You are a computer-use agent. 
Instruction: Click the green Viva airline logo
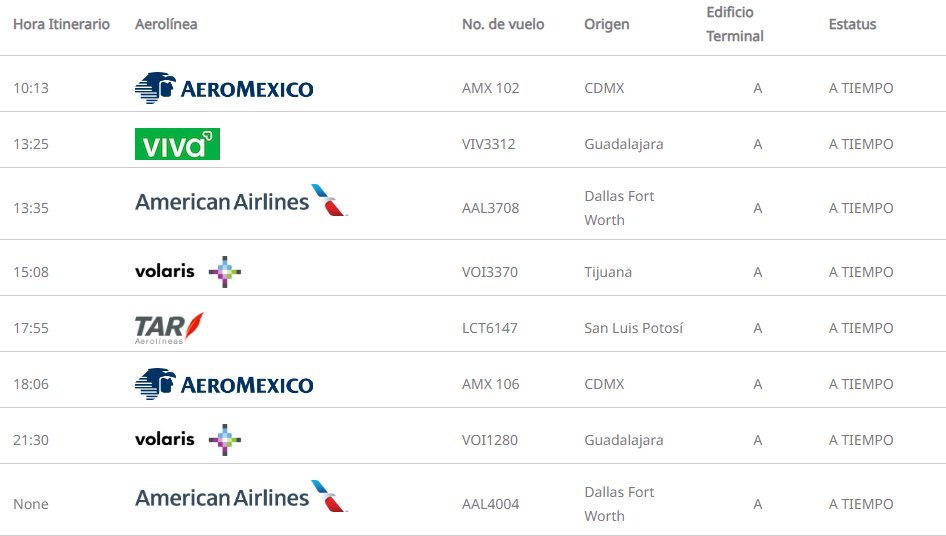pyautogui.click(x=177, y=144)
